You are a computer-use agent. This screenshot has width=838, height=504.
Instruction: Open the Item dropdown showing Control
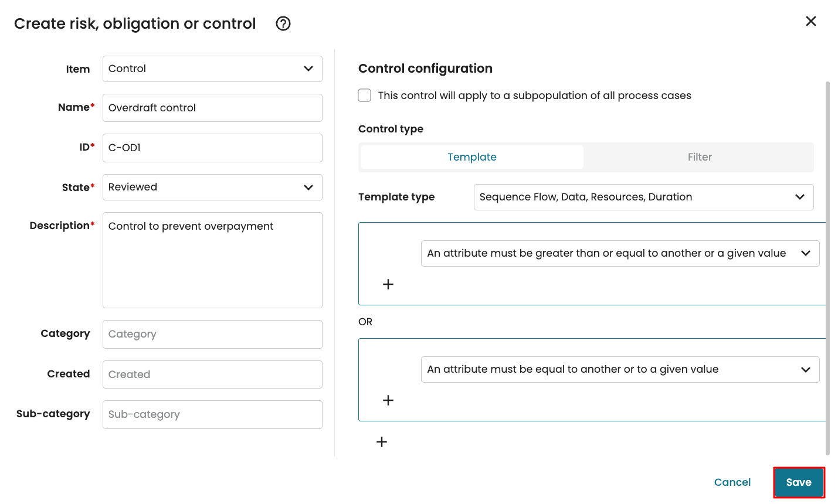tap(212, 69)
